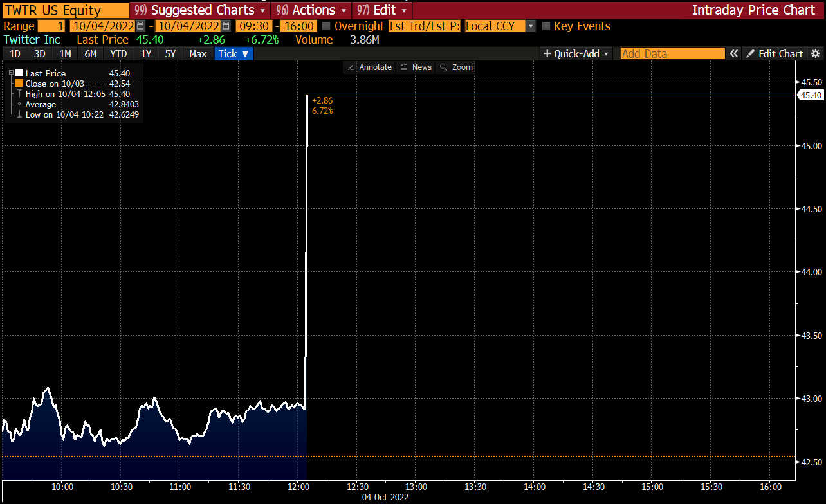Enable the Overnight checkbox
826x504 pixels.
(326, 26)
